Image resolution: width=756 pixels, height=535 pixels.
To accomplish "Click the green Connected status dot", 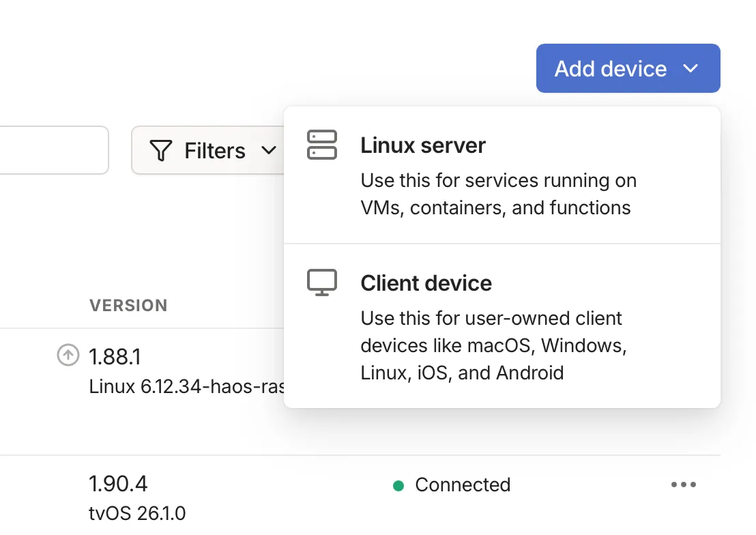I will (398, 486).
